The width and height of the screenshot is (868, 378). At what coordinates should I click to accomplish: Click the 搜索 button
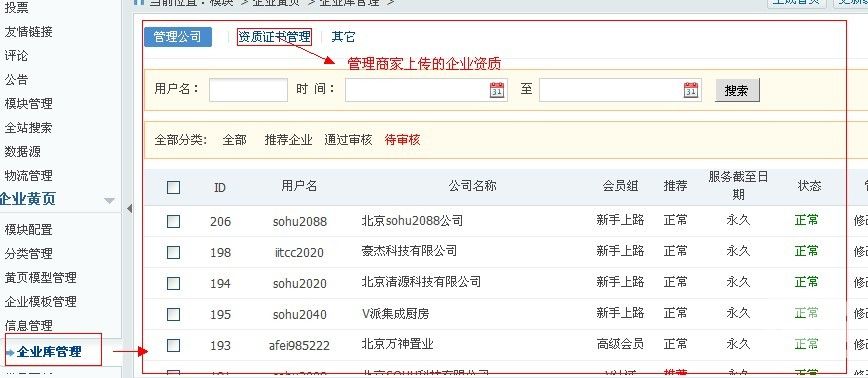click(737, 90)
